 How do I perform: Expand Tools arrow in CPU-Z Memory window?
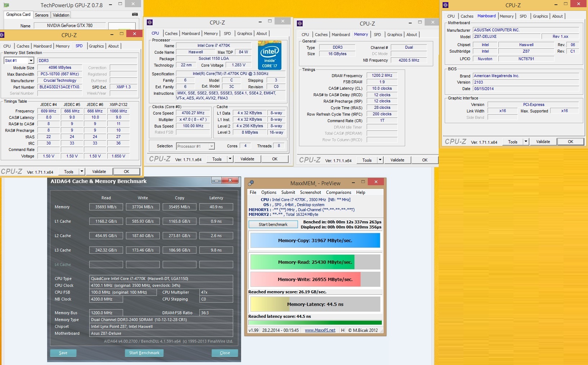tap(380, 160)
